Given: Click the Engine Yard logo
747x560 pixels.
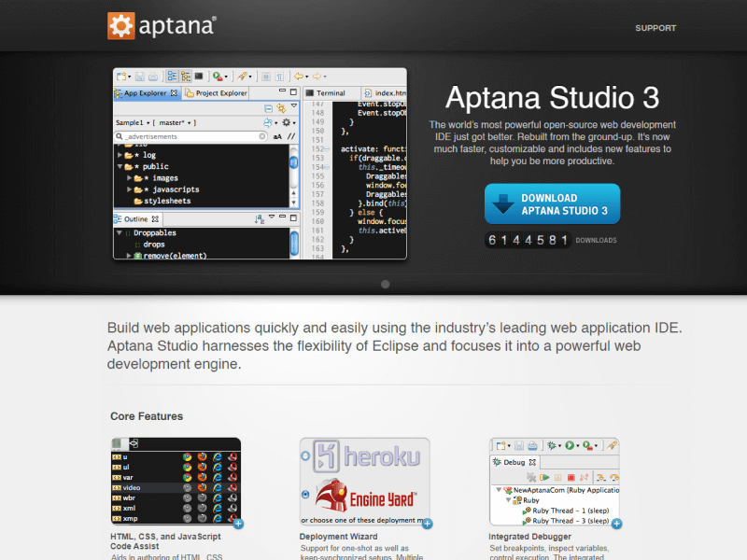Looking at the screenshot, I should click(365, 496).
